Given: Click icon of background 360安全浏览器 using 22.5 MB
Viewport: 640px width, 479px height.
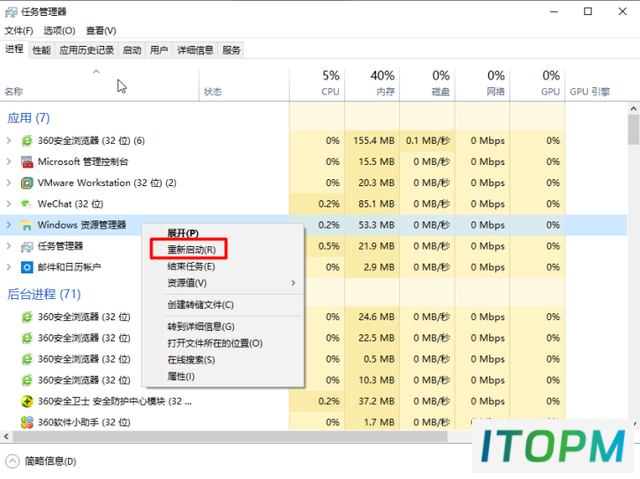Looking at the screenshot, I should point(27,338).
